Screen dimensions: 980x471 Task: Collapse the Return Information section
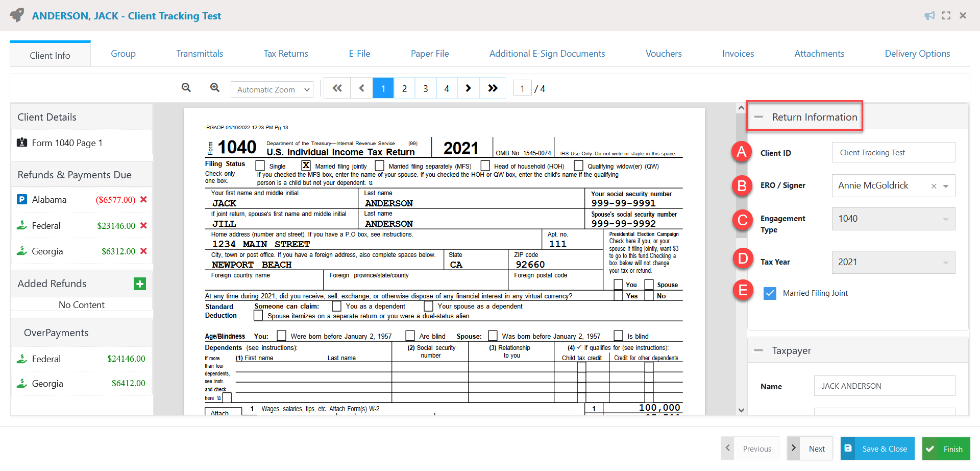759,116
